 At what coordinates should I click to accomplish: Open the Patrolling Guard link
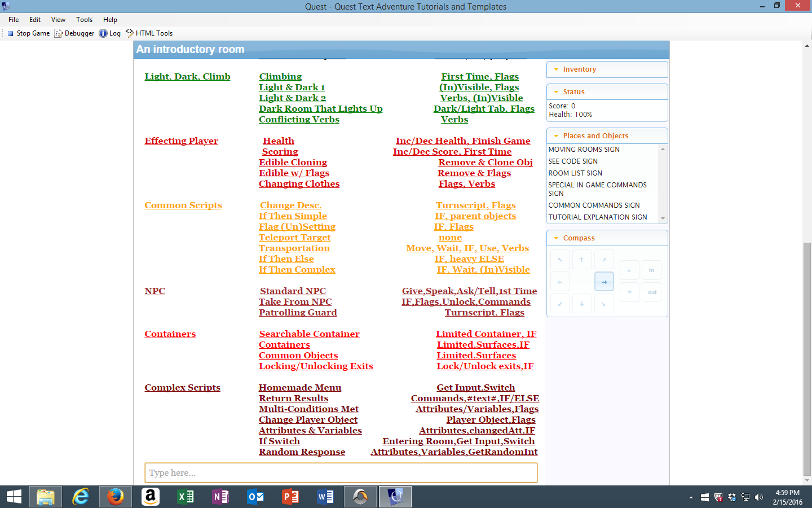coord(298,313)
